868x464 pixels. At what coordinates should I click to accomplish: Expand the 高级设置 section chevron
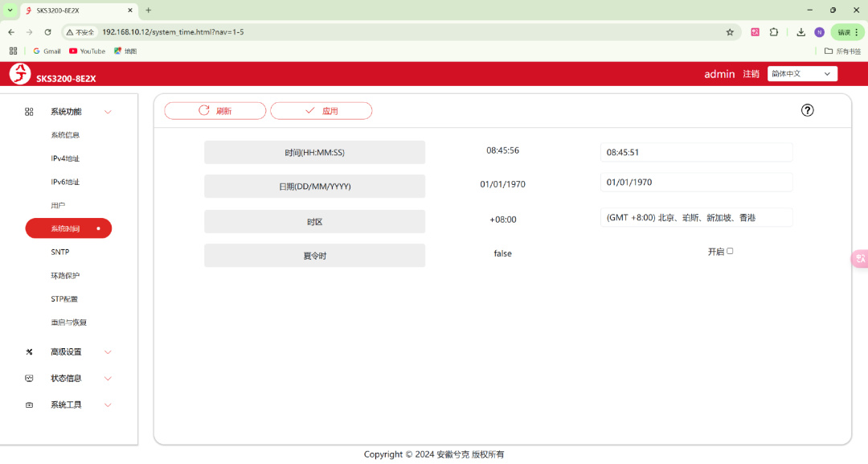point(108,352)
